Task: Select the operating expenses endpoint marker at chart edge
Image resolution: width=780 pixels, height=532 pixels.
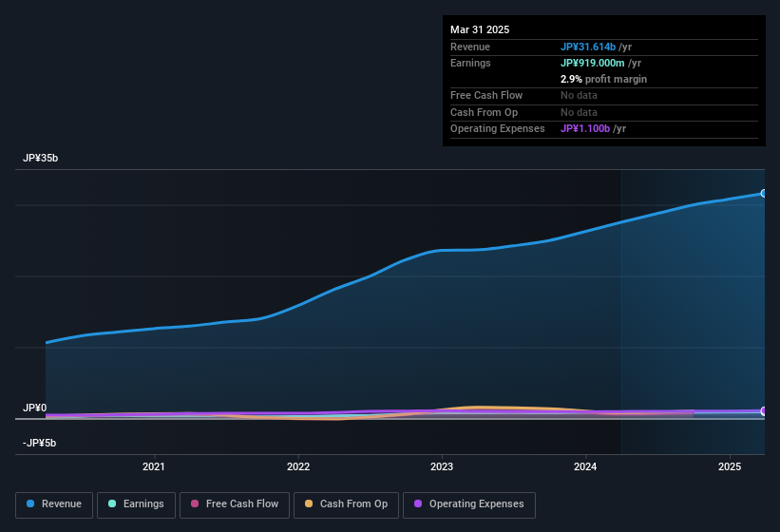Action: (x=764, y=410)
